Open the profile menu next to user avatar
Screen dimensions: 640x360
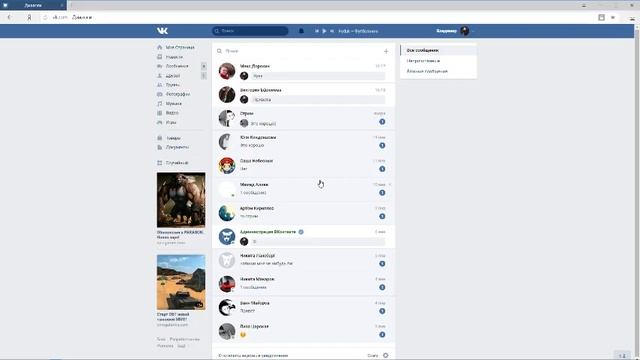click(x=473, y=31)
